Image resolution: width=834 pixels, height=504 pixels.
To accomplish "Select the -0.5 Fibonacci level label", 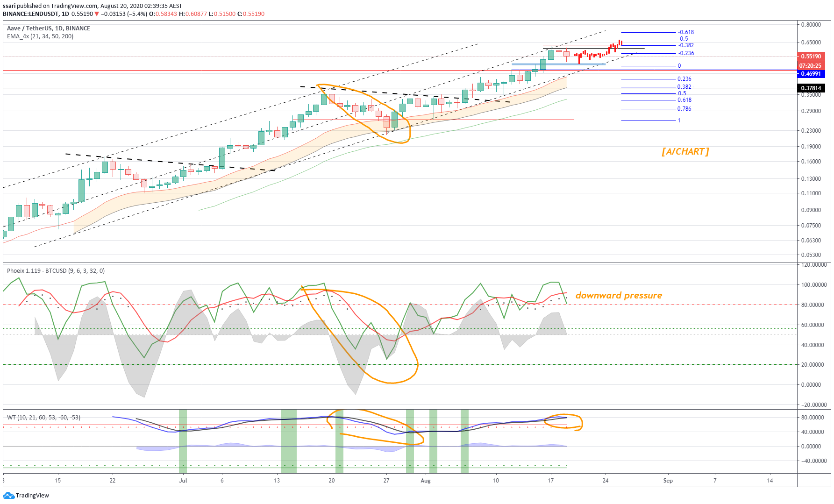I will (683, 39).
